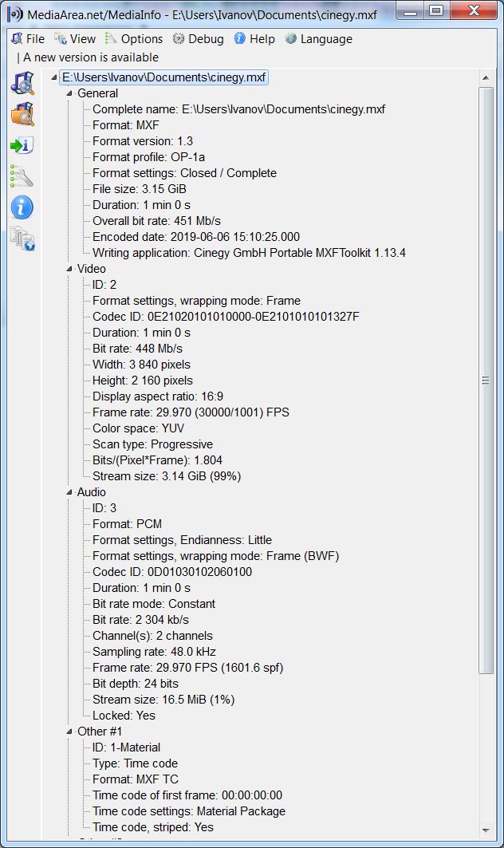
Task: Click the Open File sidebar icon
Action: (x=22, y=83)
